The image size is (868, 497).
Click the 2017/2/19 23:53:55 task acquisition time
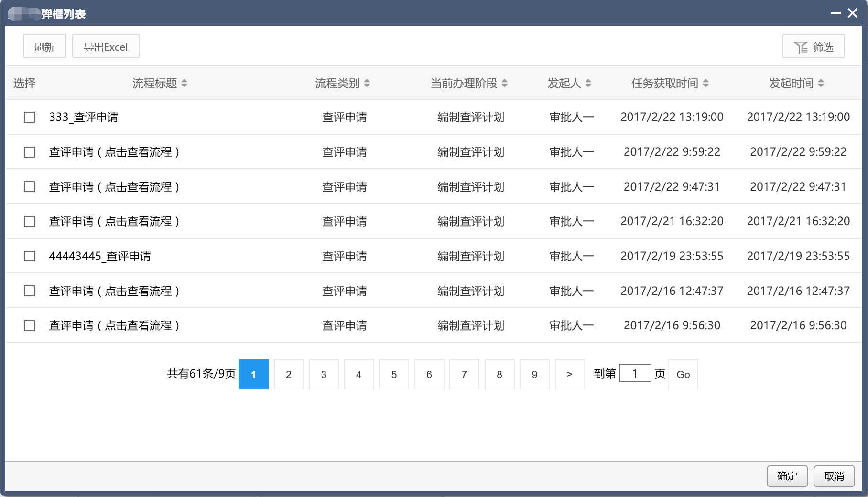pos(672,256)
